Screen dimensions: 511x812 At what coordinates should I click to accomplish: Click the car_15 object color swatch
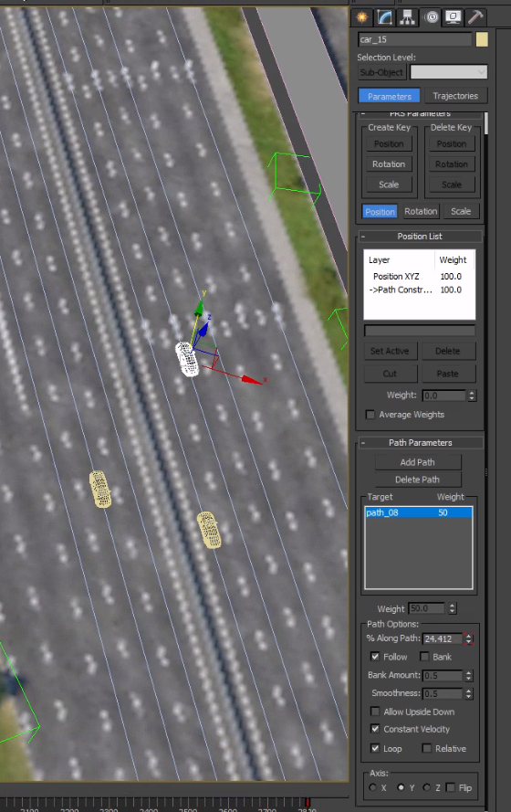click(x=482, y=39)
